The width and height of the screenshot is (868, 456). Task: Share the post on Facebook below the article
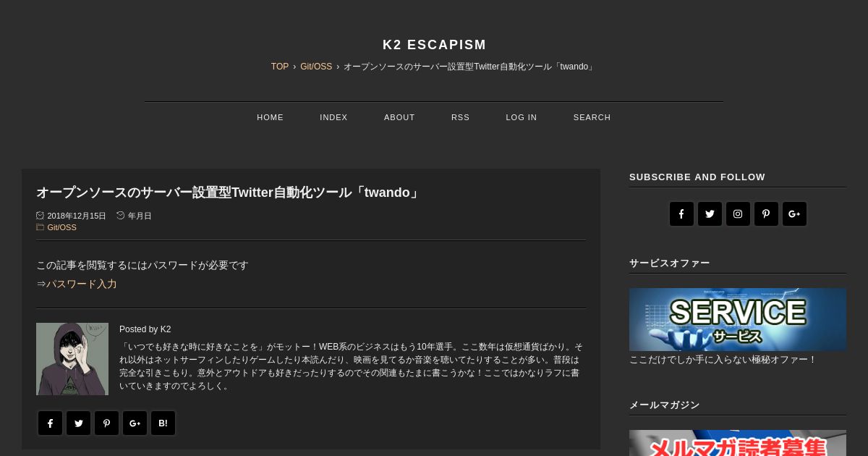50,423
